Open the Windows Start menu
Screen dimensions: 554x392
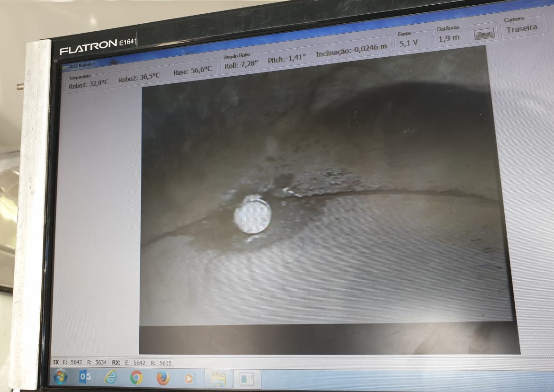click(61, 377)
